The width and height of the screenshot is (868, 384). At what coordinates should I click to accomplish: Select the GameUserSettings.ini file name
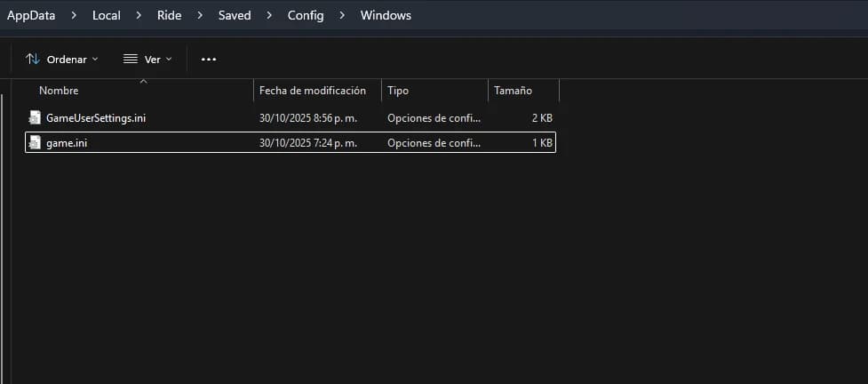pyautogui.click(x=96, y=118)
